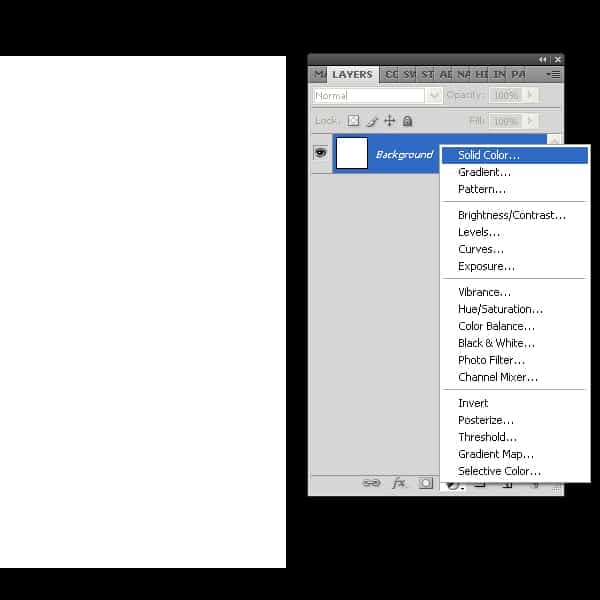600x600 pixels.
Task: Click the link layers icon
Action: 371,483
